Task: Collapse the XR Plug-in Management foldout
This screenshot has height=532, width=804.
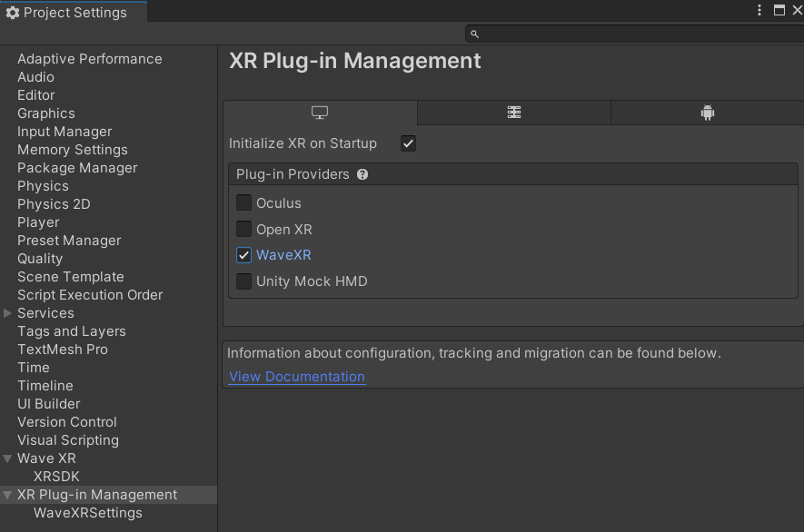Action: (x=7, y=494)
